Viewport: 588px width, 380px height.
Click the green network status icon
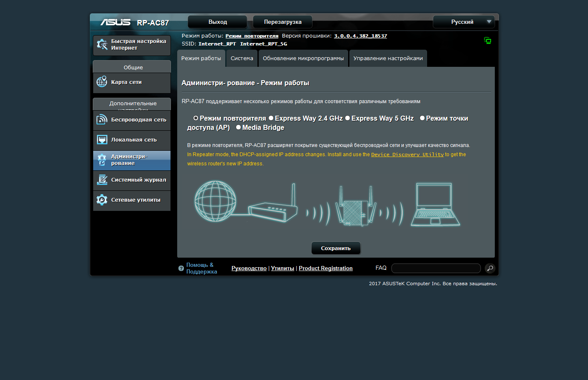[488, 41]
